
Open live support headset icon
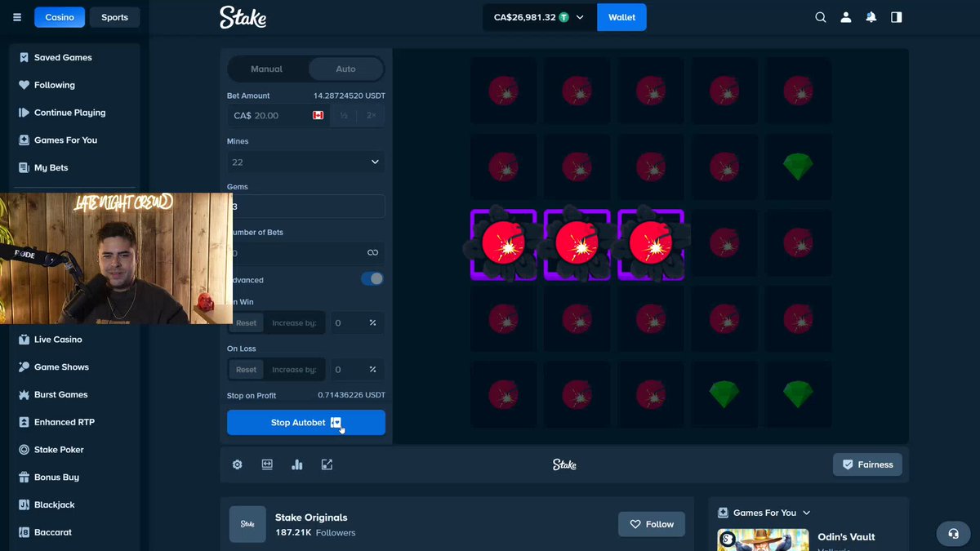(x=953, y=534)
